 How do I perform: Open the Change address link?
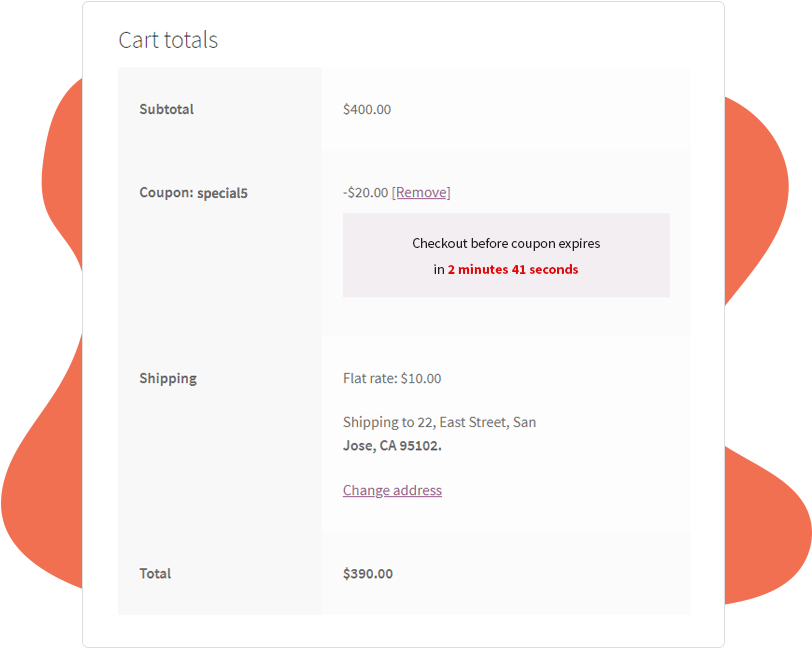pyautogui.click(x=392, y=490)
